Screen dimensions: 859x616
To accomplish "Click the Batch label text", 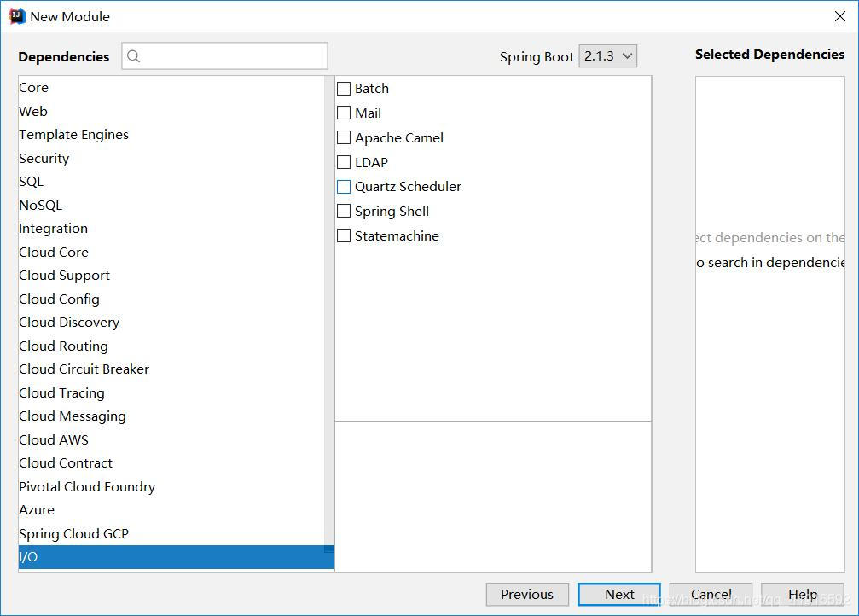I will click(371, 88).
